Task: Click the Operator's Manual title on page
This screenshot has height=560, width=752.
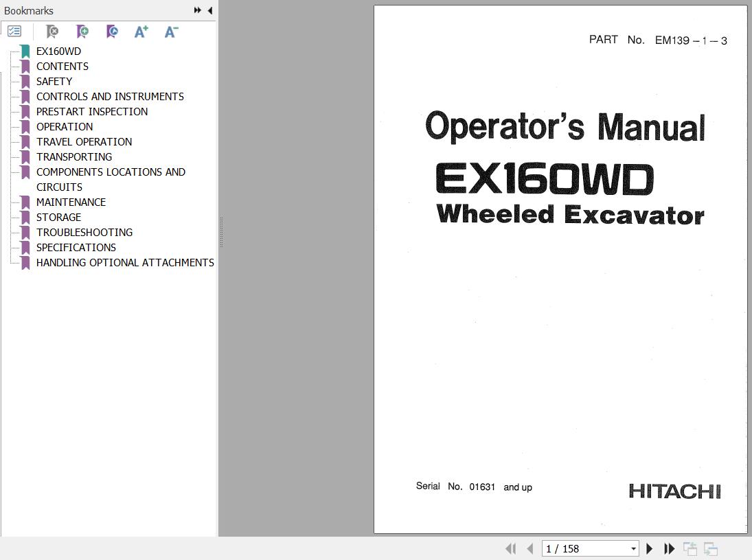Action: click(565, 126)
